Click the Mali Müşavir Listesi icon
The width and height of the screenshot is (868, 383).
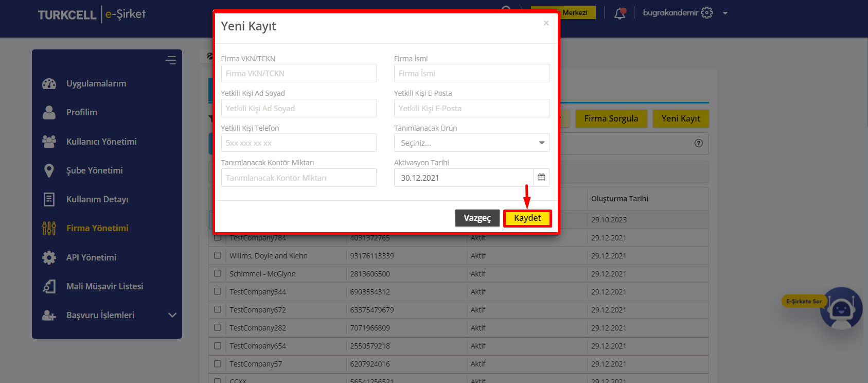[49, 286]
